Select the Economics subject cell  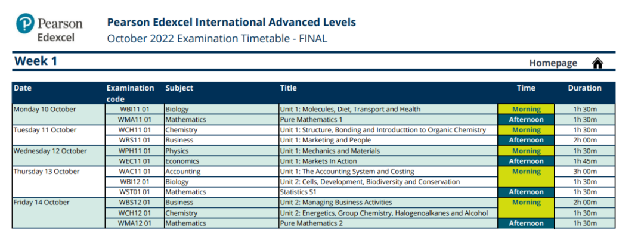click(x=221, y=161)
